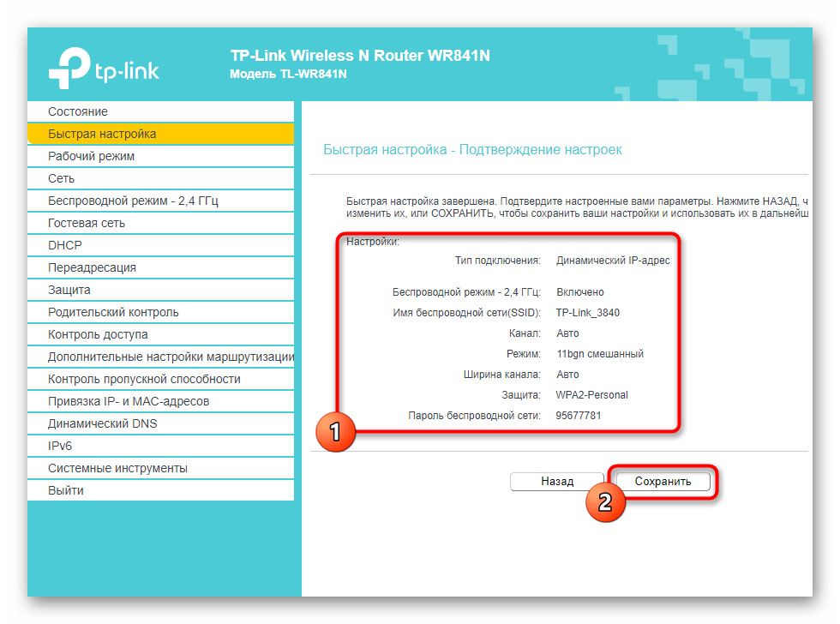Open the Состояние menu item

point(78,111)
